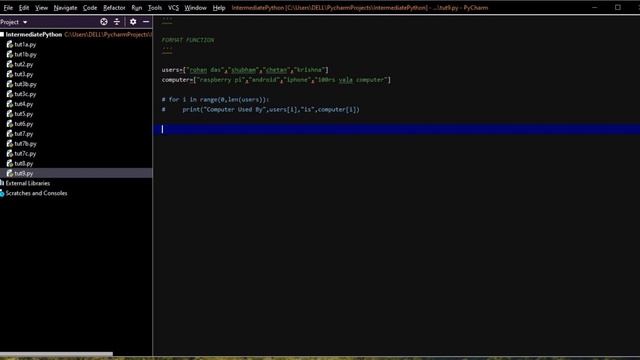The width and height of the screenshot is (640, 360).
Task: Select tut1b.py in project tree
Action: tap(25, 54)
